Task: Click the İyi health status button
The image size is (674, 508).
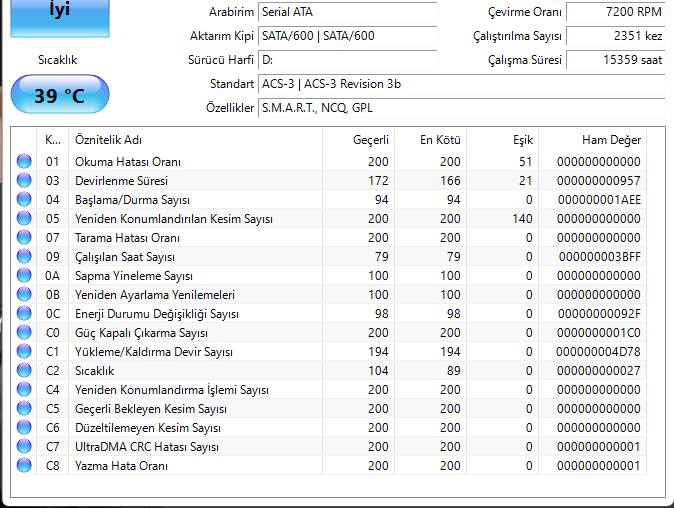Action: pyautogui.click(x=60, y=18)
